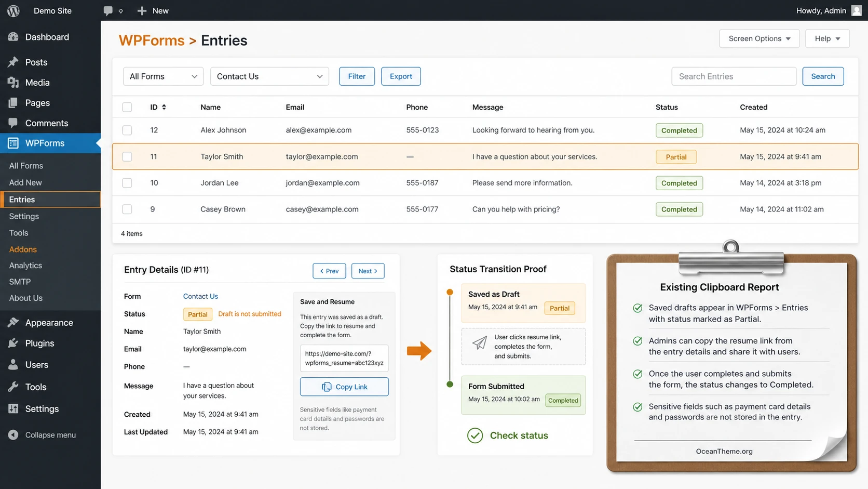Click the resume link URL field
The image size is (868, 489).
344,358
